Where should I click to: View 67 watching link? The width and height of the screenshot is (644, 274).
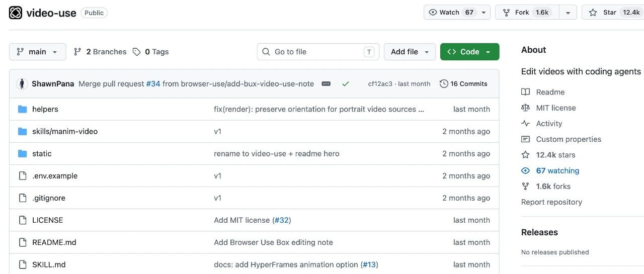[550, 170]
